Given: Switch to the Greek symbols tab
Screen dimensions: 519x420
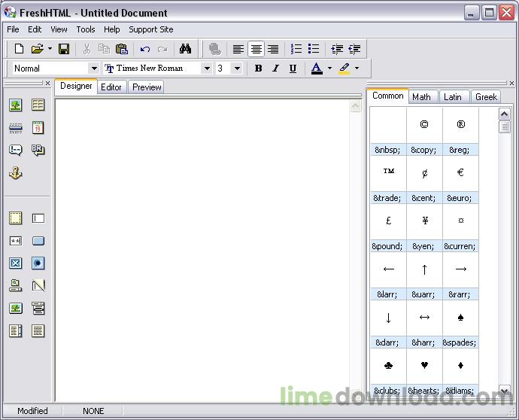Looking at the screenshot, I should (486, 97).
